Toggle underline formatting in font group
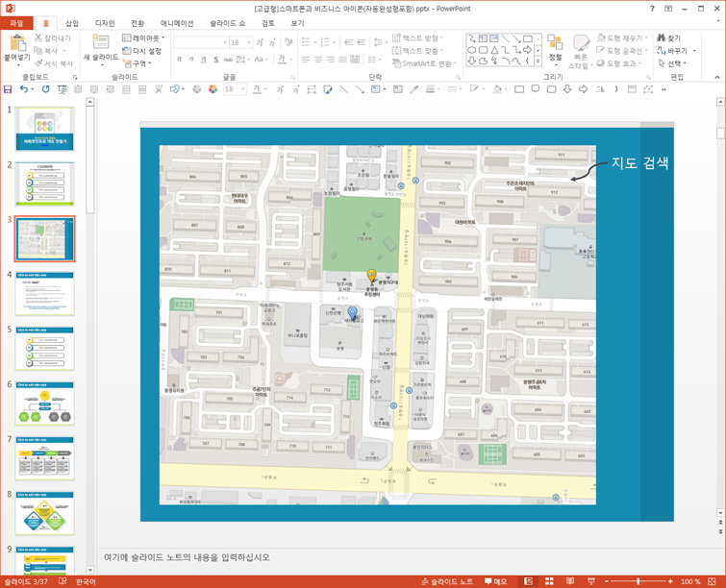 (x=203, y=60)
